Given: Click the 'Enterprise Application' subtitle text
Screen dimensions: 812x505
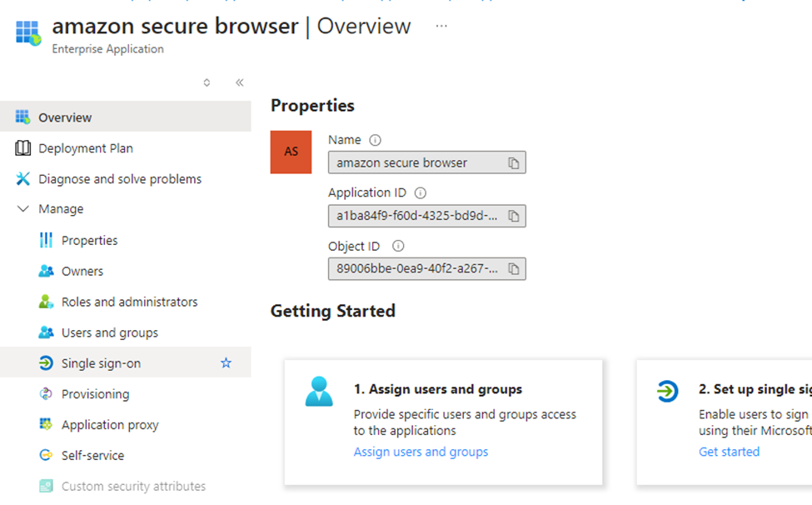Looking at the screenshot, I should click(107, 48).
